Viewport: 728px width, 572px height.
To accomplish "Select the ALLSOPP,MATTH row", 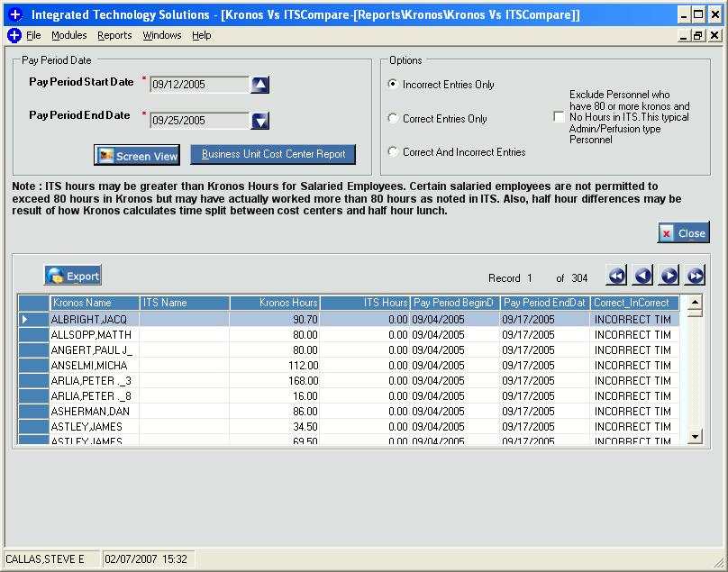I will 349,334.
